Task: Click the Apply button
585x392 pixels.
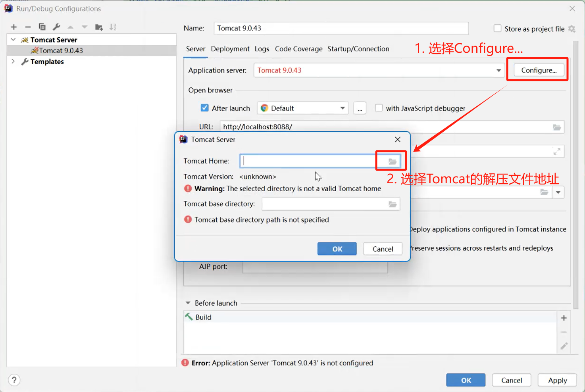Action: click(557, 380)
